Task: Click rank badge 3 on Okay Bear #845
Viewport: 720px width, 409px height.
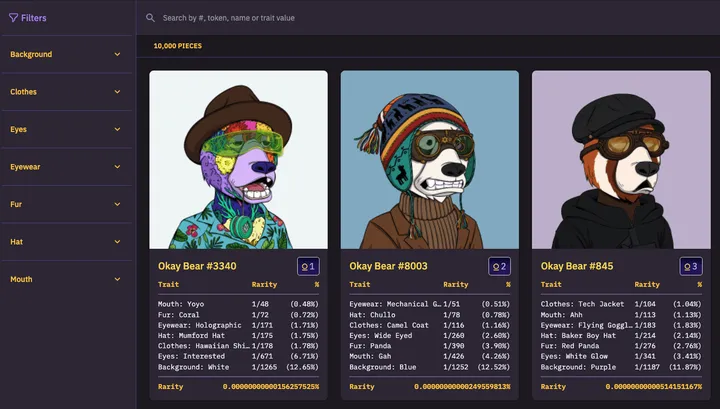Action: tap(690, 266)
